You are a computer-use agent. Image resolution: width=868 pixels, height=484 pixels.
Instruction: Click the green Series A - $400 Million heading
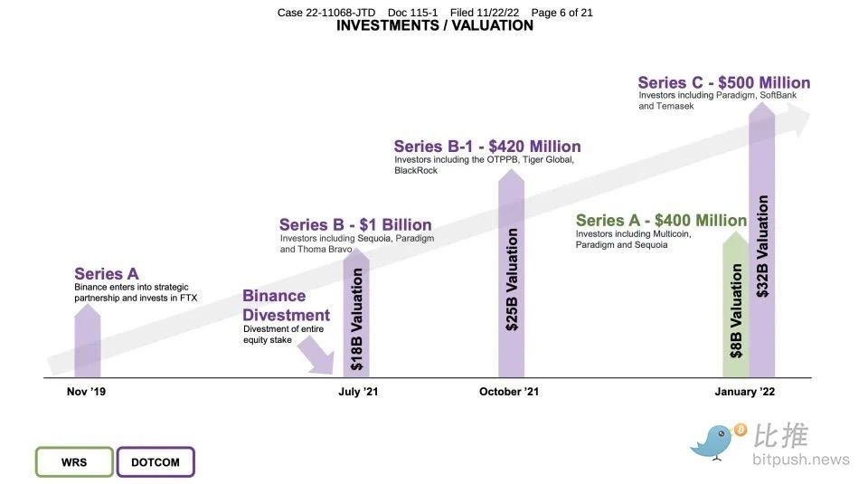pos(661,221)
